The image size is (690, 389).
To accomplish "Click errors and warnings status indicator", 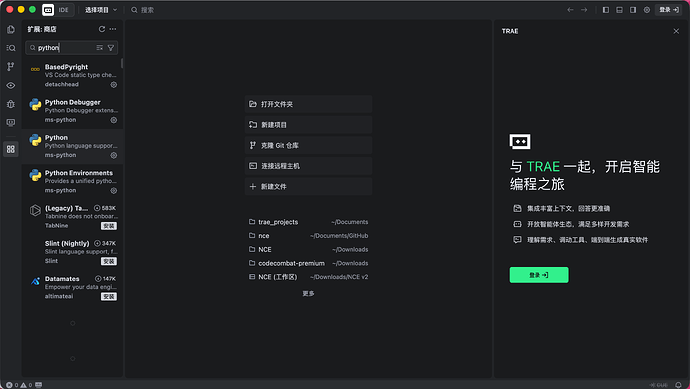I will tap(19, 385).
